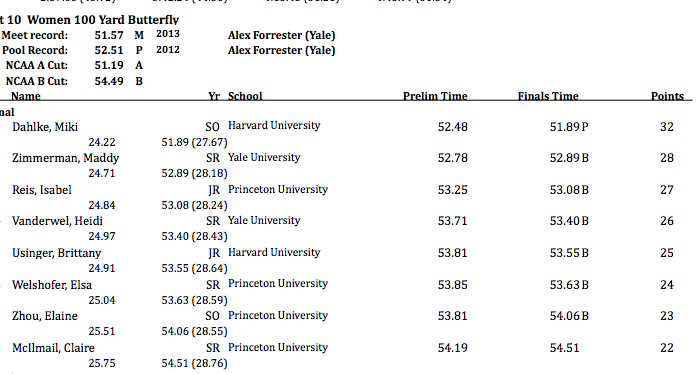The height and width of the screenshot is (374, 700).
Task: Click the School column header
Action: pyautogui.click(x=245, y=96)
